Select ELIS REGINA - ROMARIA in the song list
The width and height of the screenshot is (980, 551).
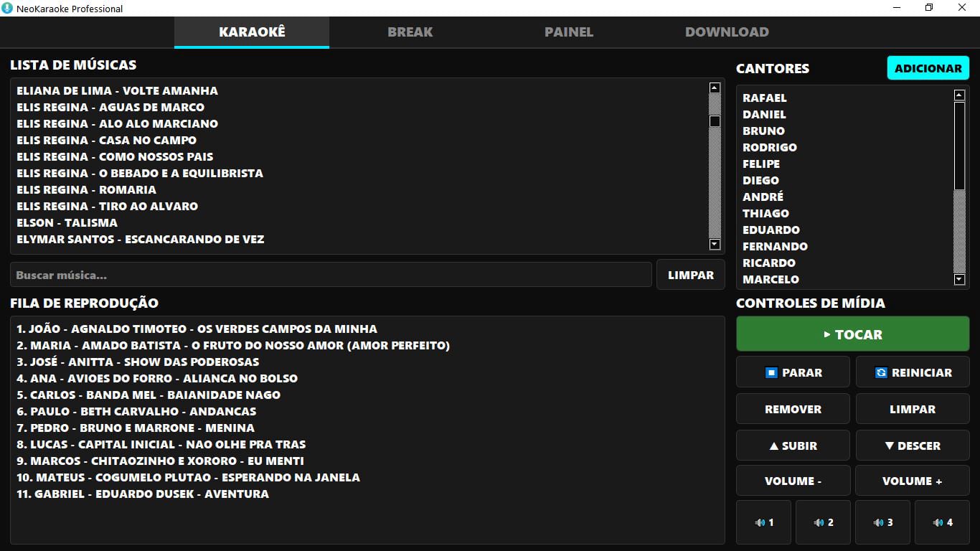pyautogui.click(x=86, y=189)
